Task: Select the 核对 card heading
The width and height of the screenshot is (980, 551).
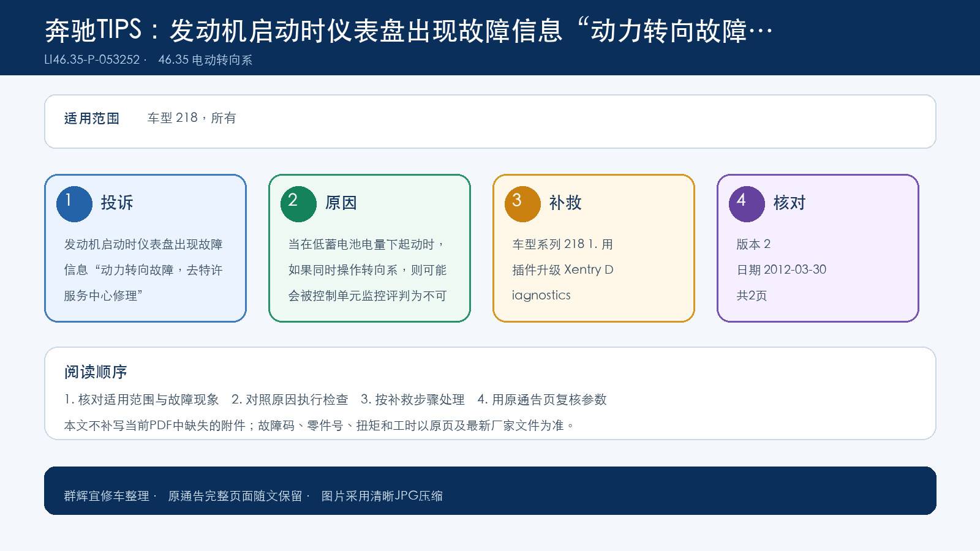Action: pyautogui.click(x=790, y=203)
